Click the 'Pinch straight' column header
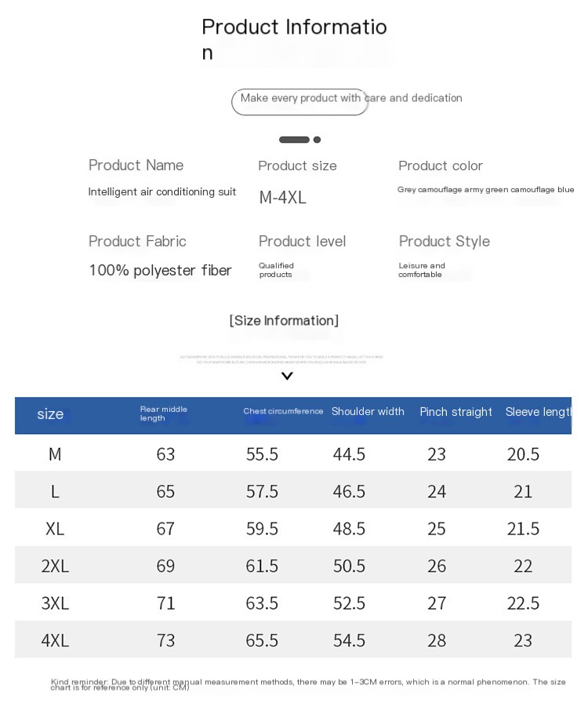Image resolution: width=588 pixels, height=725 pixels. [x=456, y=412]
